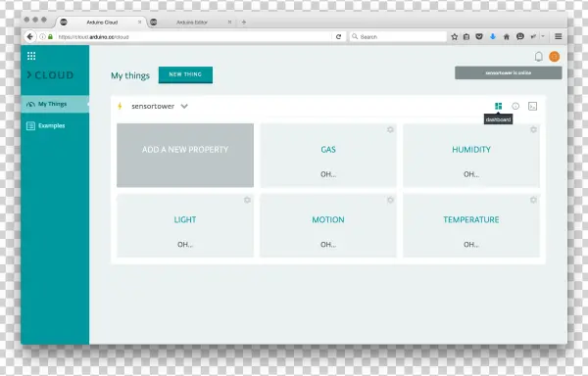The height and width of the screenshot is (376, 588).
Task: Open settings gear on MOTION card
Action: (390, 200)
